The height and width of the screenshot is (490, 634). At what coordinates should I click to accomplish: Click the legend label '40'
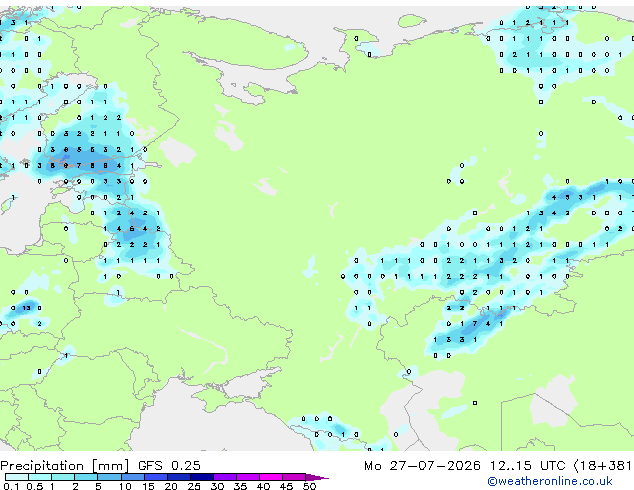coord(264,486)
